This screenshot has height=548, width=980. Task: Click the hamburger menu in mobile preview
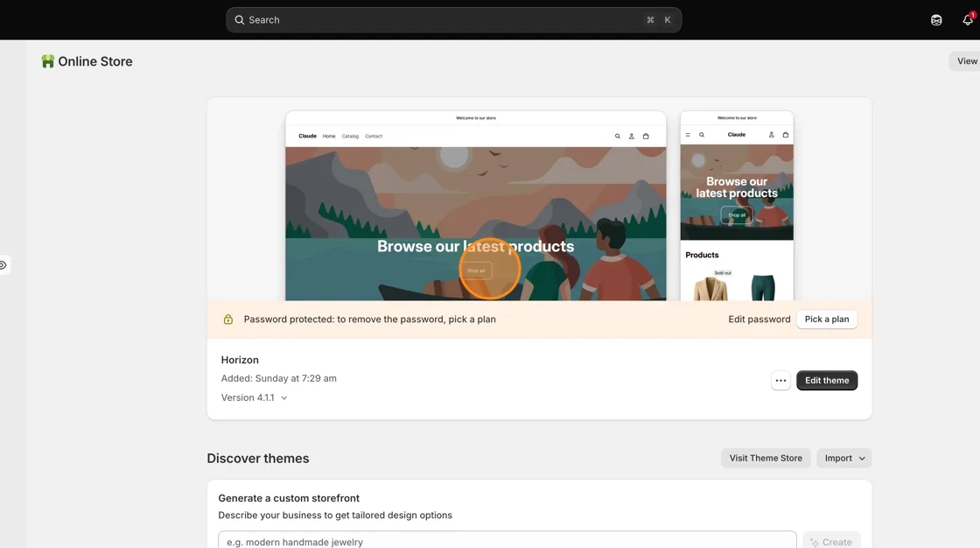click(688, 135)
